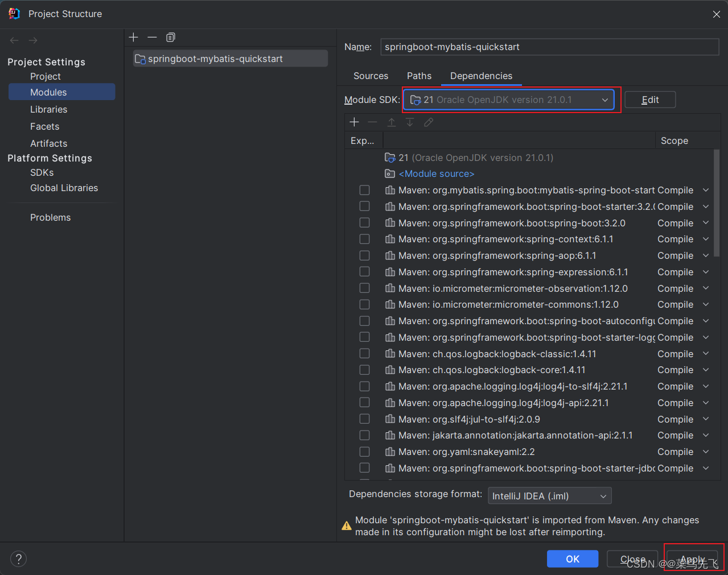Click the Module source folder icon

[x=390, y=173]
